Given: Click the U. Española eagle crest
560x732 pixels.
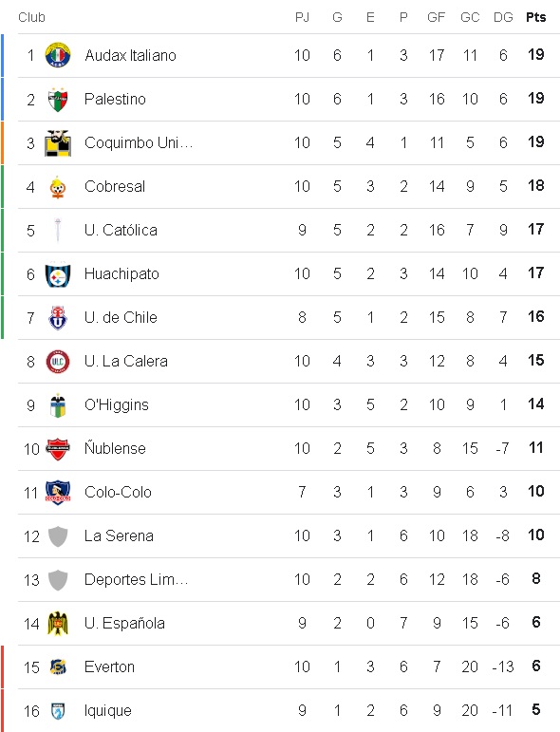Looking at the screenshot, I should click(58, 624).
